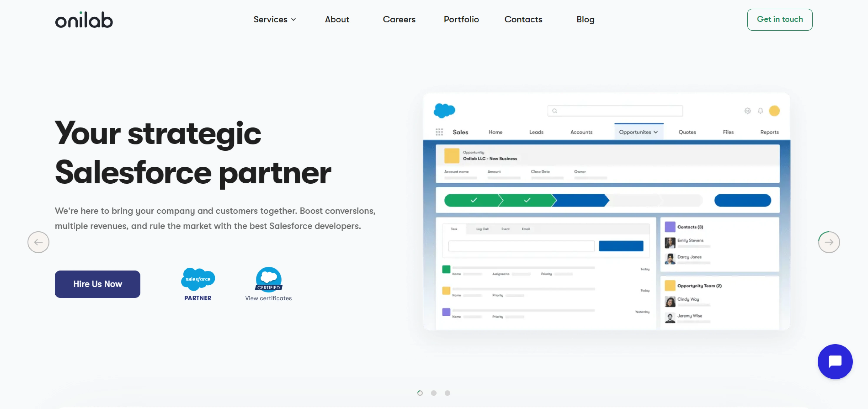Image resolution: width=868 pixels, height=409 pixels.
Task: Click Cindy Way team avatar
Action: (x=670, y=301)
